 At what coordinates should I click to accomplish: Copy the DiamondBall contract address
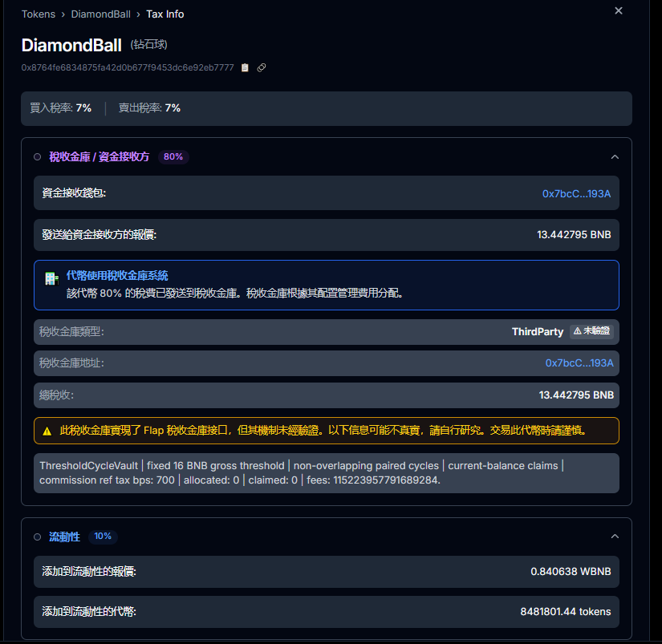[x=245, y=67]
